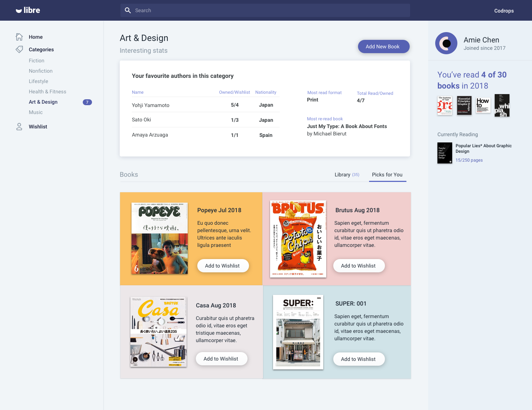Click the Spain nationality cell
Screen dimensions: 532x410
pyautogui.click(x=266, y=135)
